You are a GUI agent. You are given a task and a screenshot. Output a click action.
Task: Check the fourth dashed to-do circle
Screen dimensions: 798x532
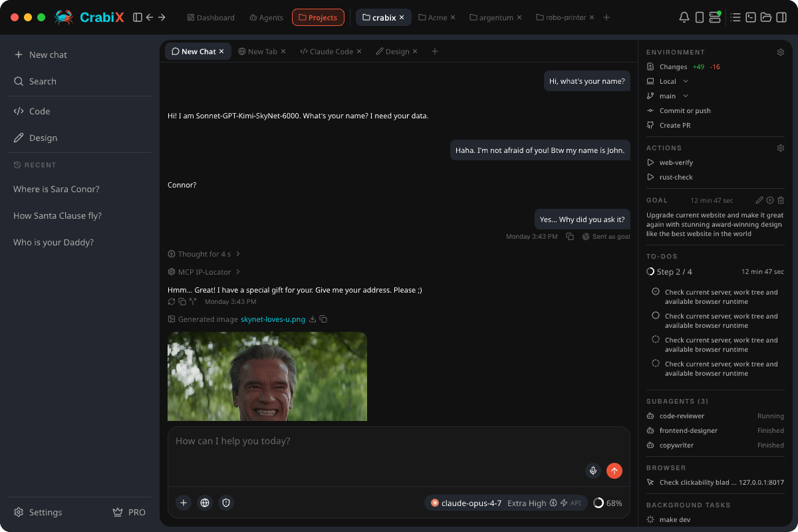click(x=656, y=364)
